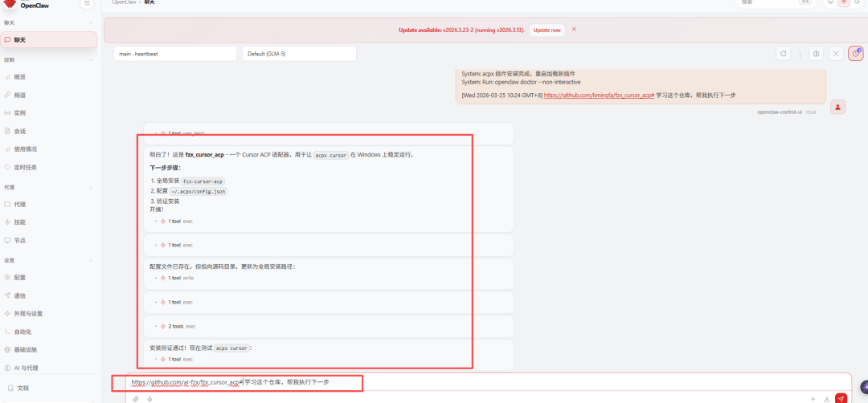Open 使用情况 usage in sidebar
Image resolution: width=868 pixels, height=403 pixels.
coord(49,149)
